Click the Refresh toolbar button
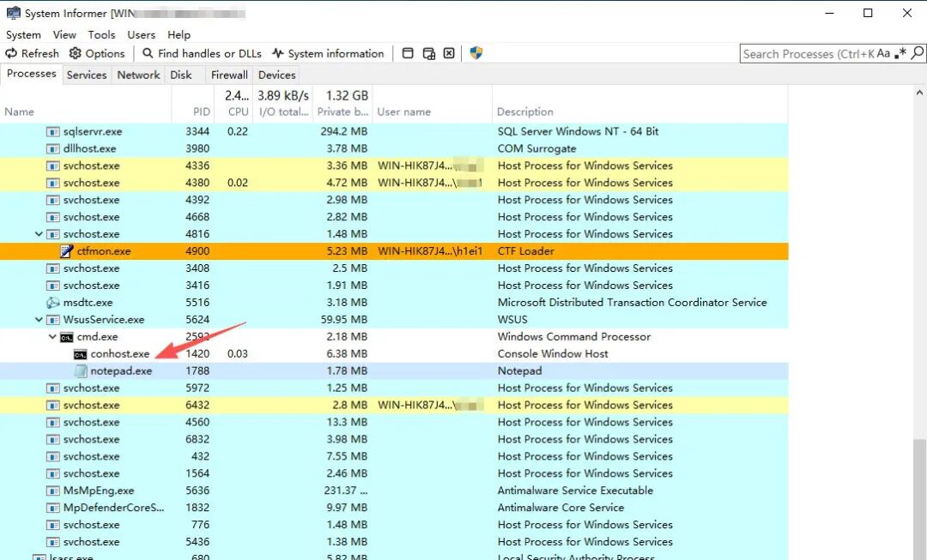 pos(32,53)
